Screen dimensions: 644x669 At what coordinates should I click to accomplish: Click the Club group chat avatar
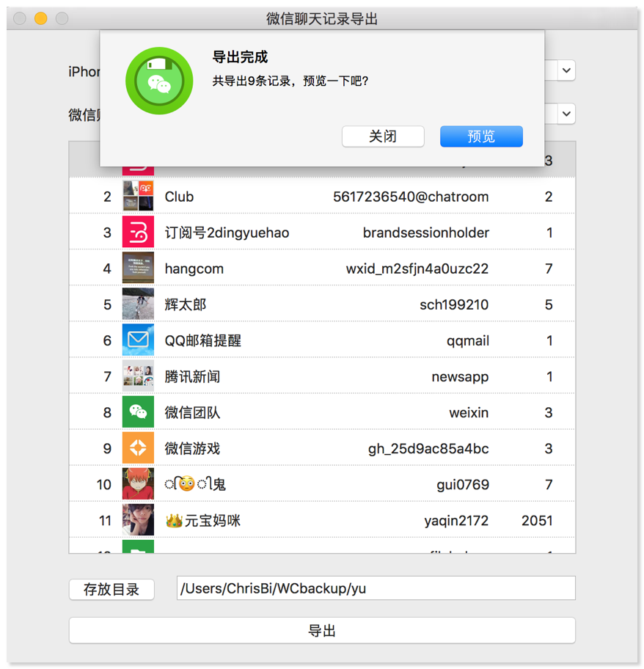pyautogui.click(x=137, y=196)
